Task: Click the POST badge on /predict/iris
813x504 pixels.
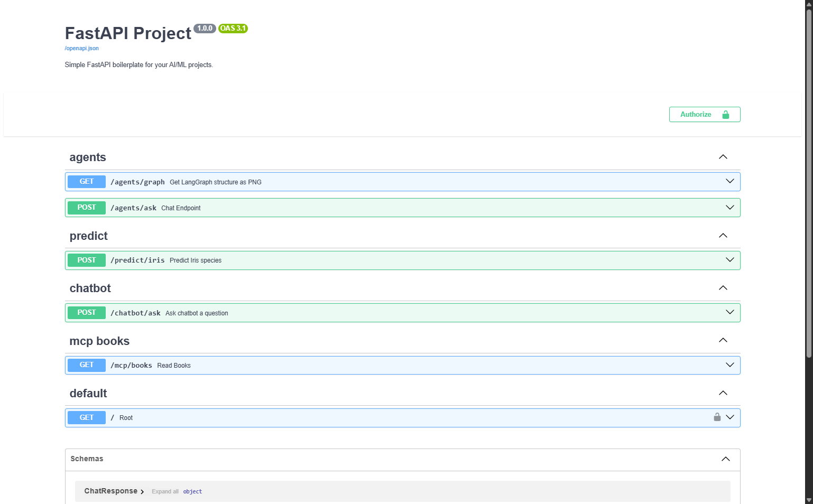Action: click(86, 260)
